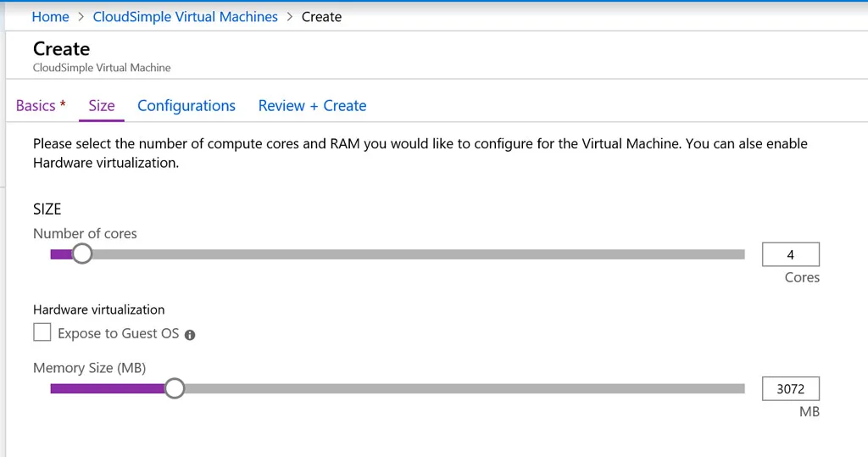Click the info icon beside Expose to Guest OS

pyautogui.click(x=190, y=335)
